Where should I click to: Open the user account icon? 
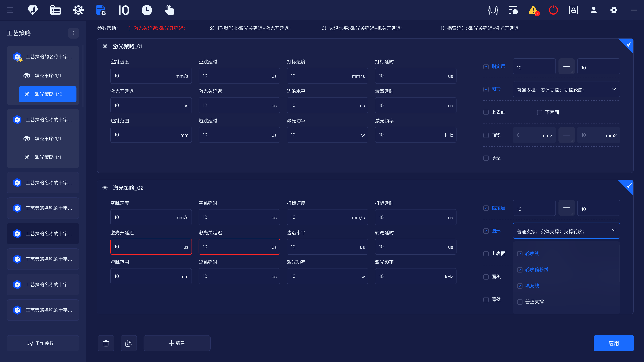tap(594, 10)
